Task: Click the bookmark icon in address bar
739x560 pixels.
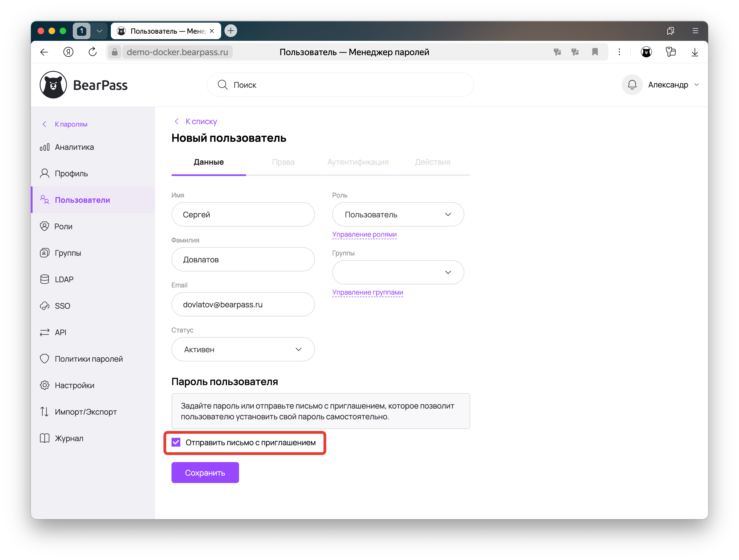Action: click(x=595, y=52)
